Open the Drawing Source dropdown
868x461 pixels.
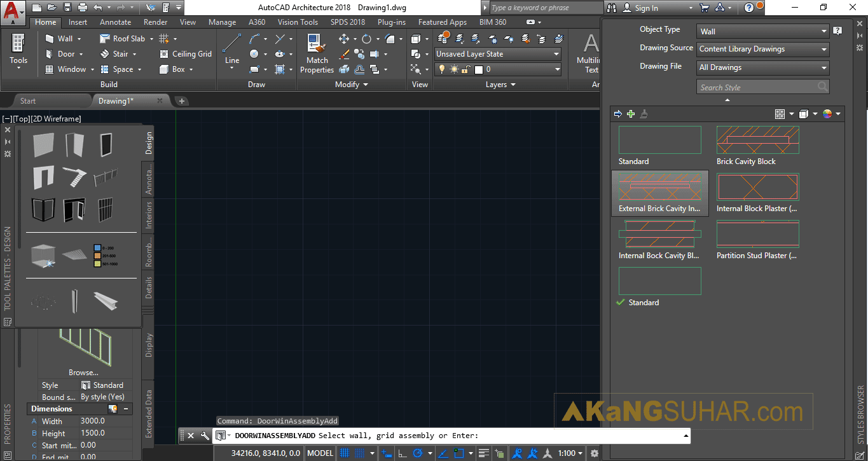[763, 49]
